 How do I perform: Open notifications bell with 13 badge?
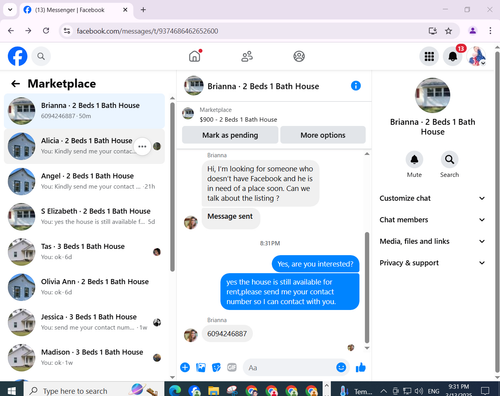pyautogui.click(x=453, y=56)
